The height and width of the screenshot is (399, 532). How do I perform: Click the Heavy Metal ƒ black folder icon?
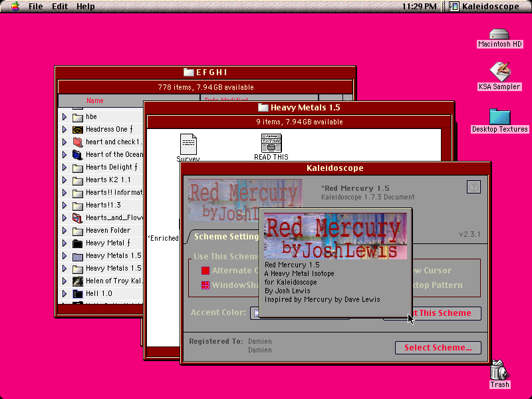pos(78,243)
